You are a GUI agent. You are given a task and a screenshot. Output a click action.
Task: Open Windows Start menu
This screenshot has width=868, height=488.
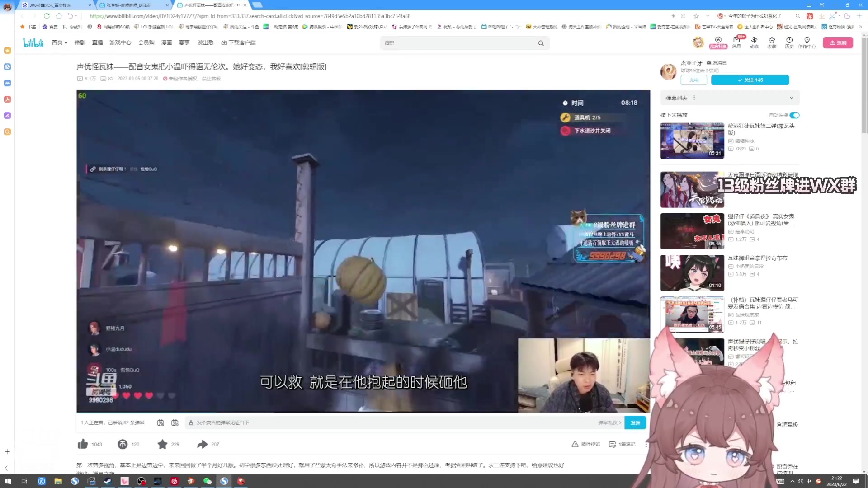tap(8, 481)
